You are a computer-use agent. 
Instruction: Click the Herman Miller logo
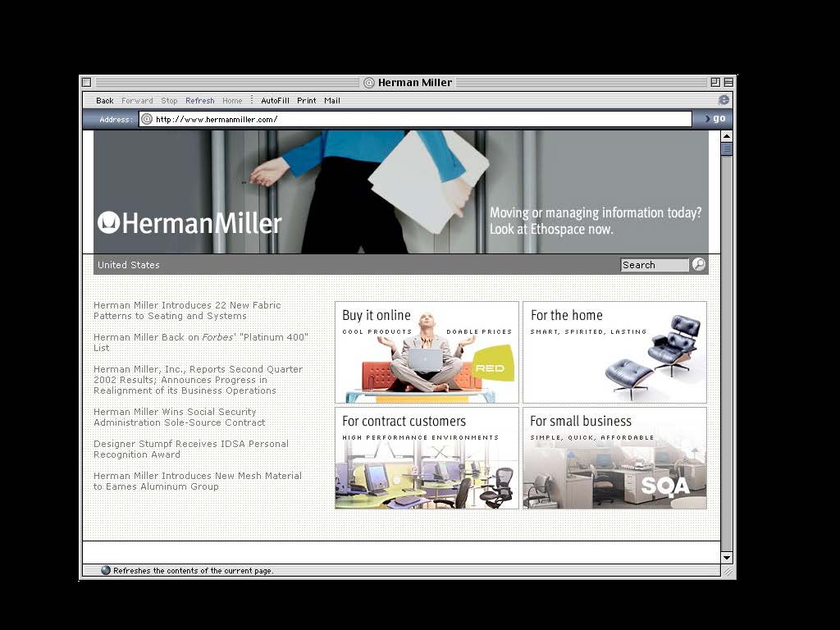coord(189,223)
